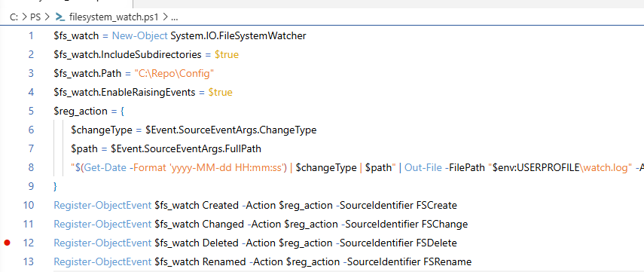The image size is (644, 272).
Task: Click $fs_watch.IncludeSubdirectories on line 2
Action: tap(127, 55)
